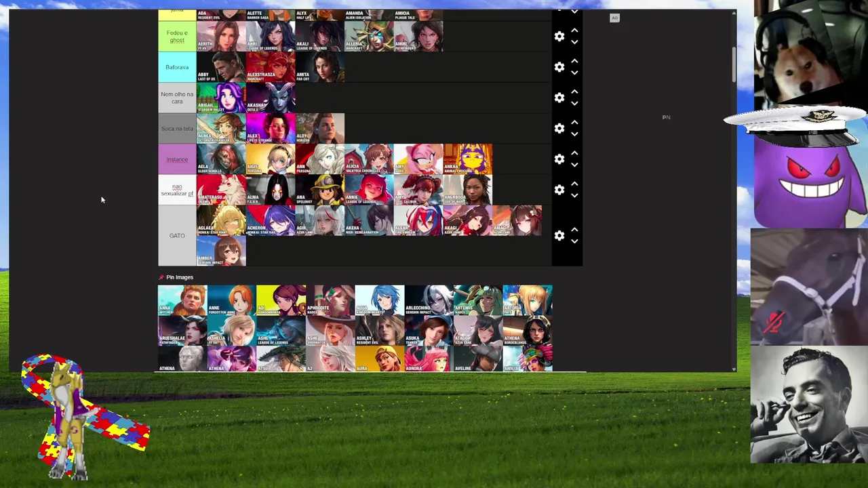Move Soca na teta tier down
This screenshot has width=868, height=488.
point(574,134)
